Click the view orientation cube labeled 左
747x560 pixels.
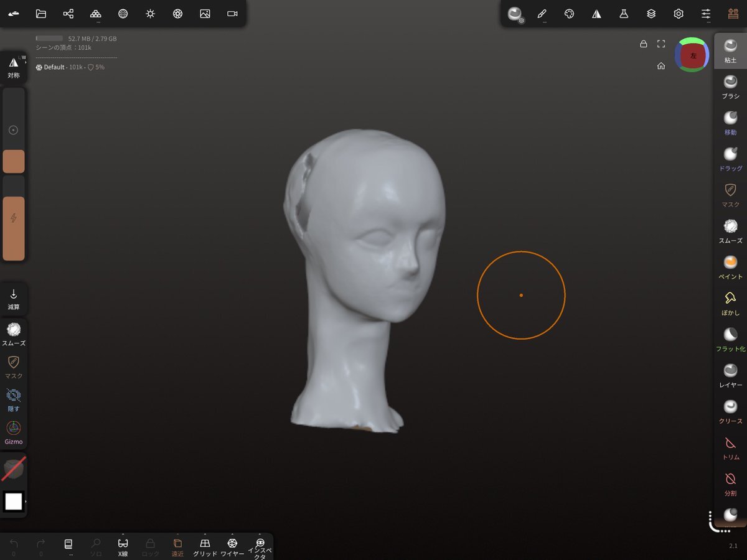click(x=692, y=55)
